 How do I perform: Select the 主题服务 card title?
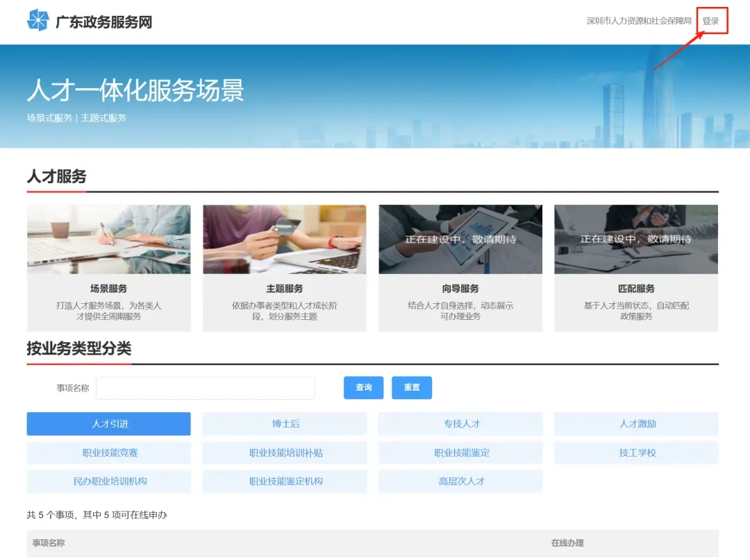(285, 289)
